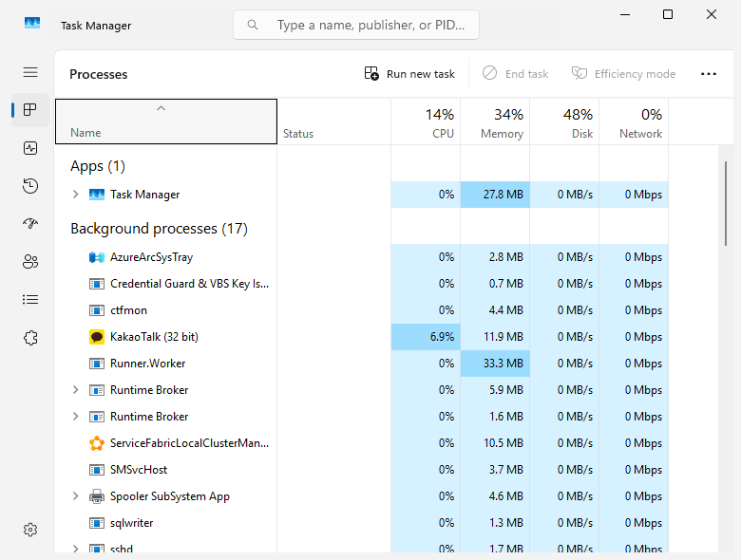The height and width of the screenshot is (560, 741).
Task: Click the End task button
Action: (x=515, y=74)
